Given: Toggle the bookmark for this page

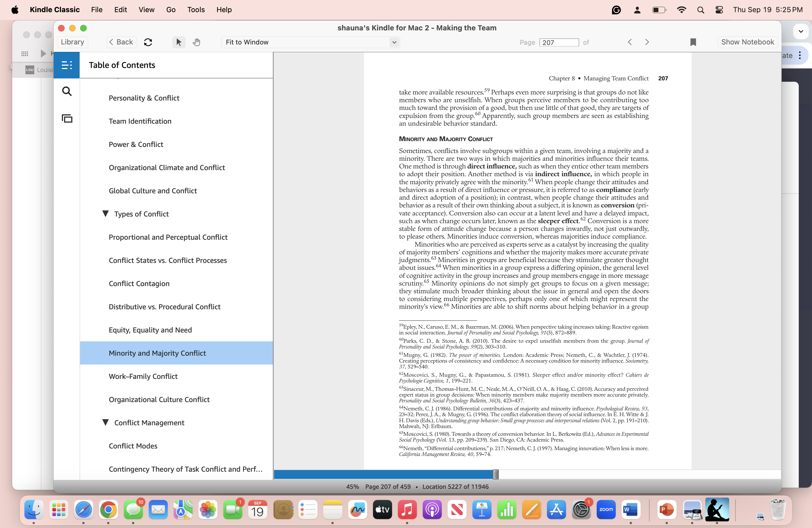Looking at the screenshot, I should 693,42.
